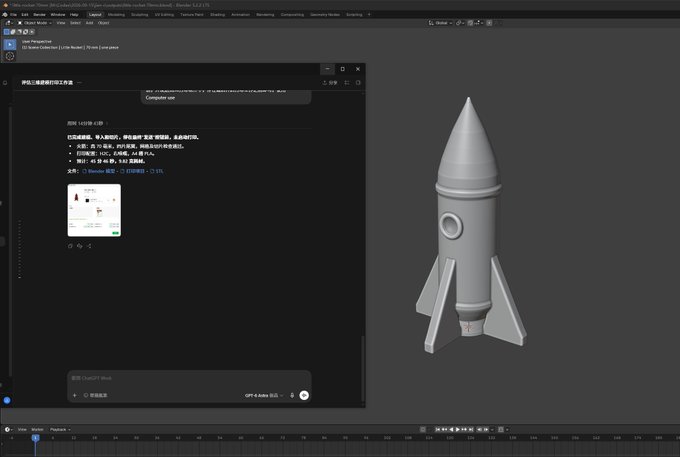The width and height of the screenshot is (680, 457).
Task: Switch to the Texture Paint workspace tab
Action: click(x=192, y=14)
